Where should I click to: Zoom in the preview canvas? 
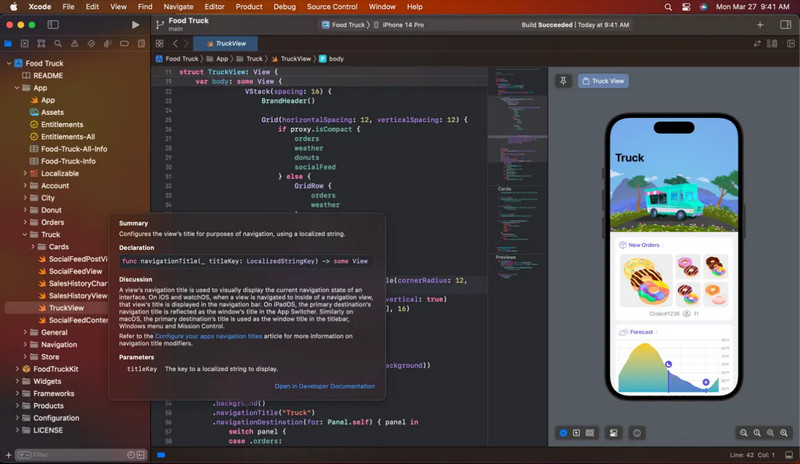pos(784,433)
